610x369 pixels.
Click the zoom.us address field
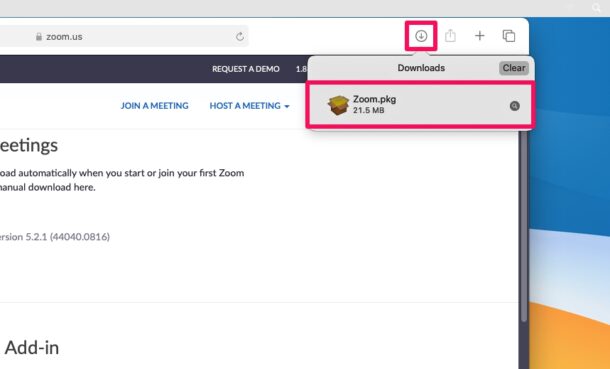(124, 37)
